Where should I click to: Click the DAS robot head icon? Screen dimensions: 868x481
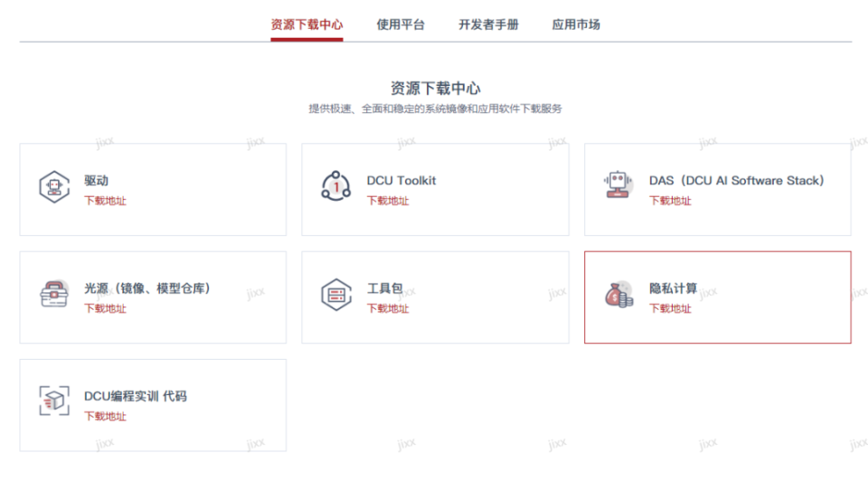click(618, 186)
